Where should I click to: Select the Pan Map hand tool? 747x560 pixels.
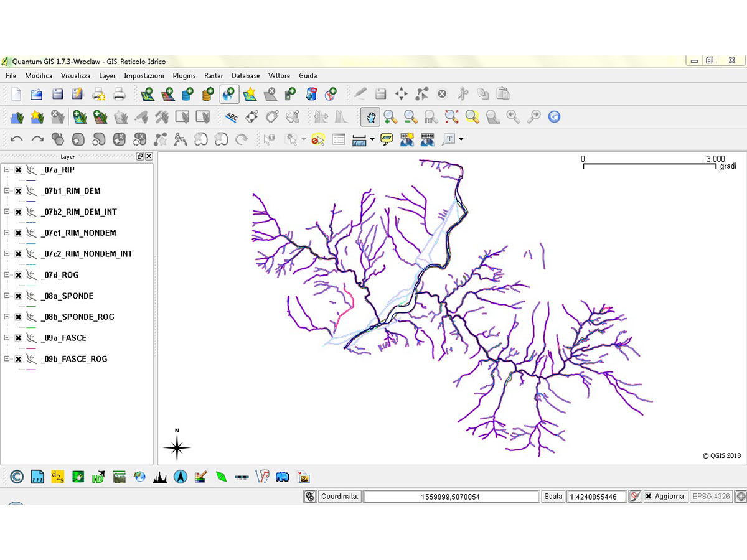[370, 116]
